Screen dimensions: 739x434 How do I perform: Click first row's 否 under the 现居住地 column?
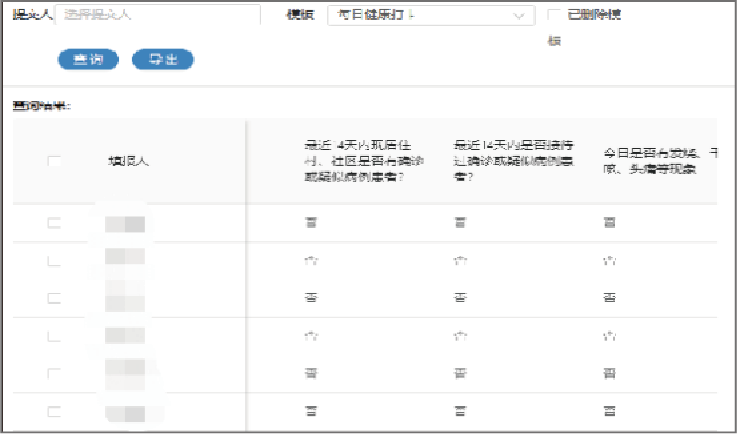pyautogui.click(x=311, y=224)
